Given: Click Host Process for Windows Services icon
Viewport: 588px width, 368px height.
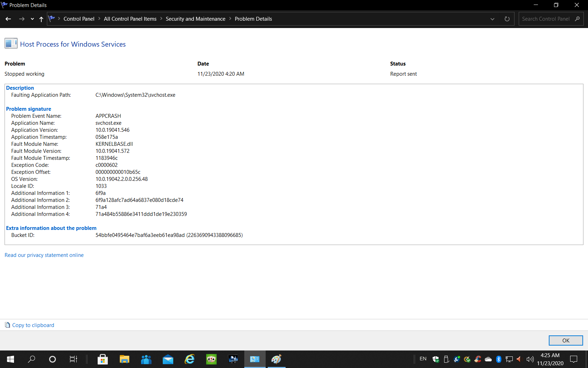Looking at the screenshot, I should (x=11, y=43).
